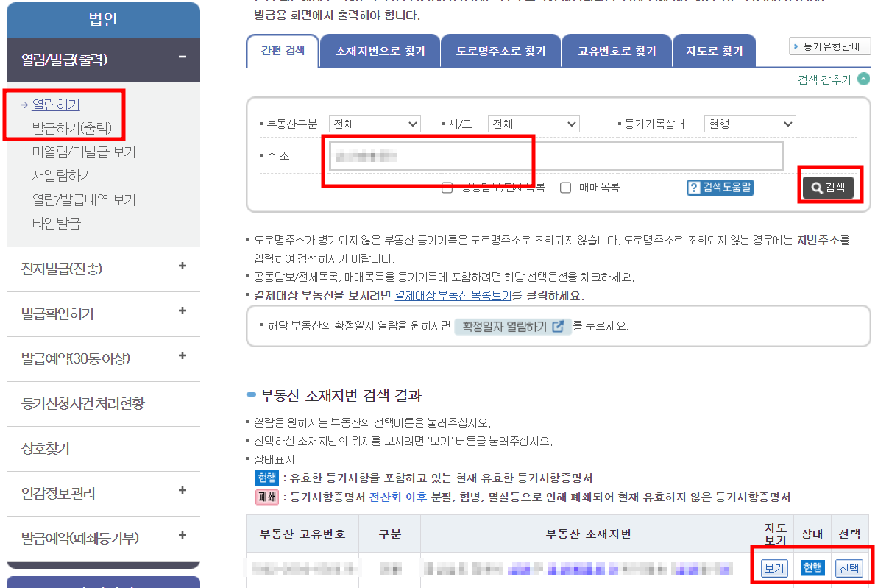Open the 부동산구분 dropdown showing 전체
889x588 pixels.
pos(375,123)
